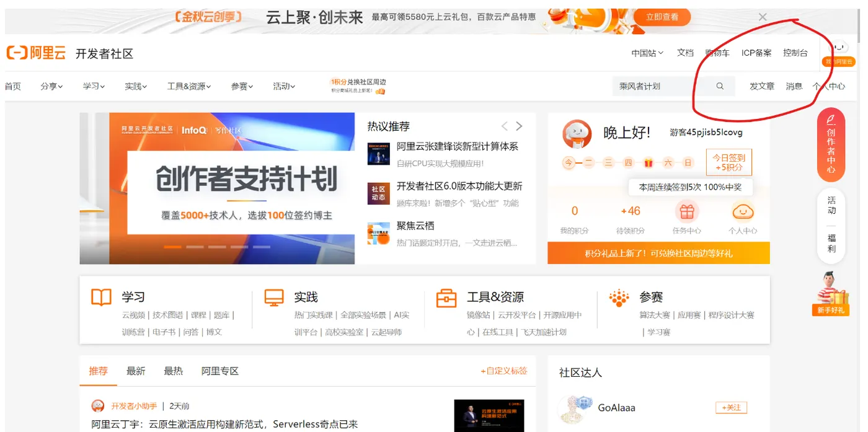Open 创作者中心 side button

[x=831, y=145]
